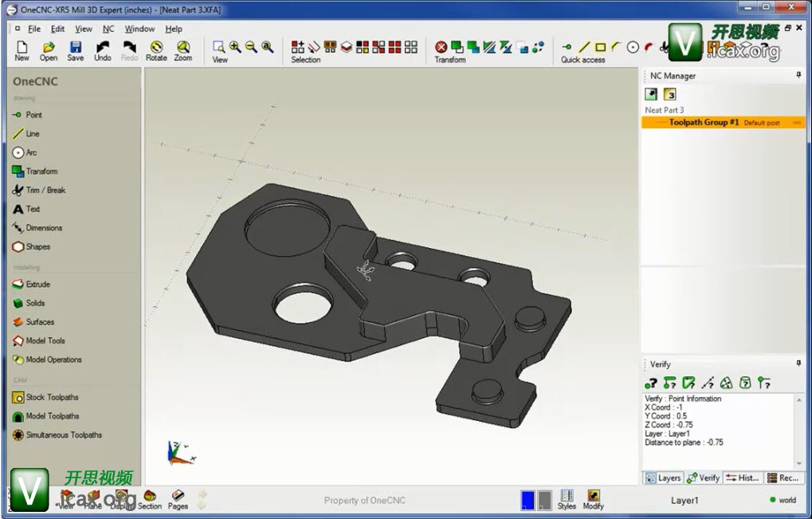Click the Modify button in status bar
This screenshot has height=519, width=812.
pos(593,499)
